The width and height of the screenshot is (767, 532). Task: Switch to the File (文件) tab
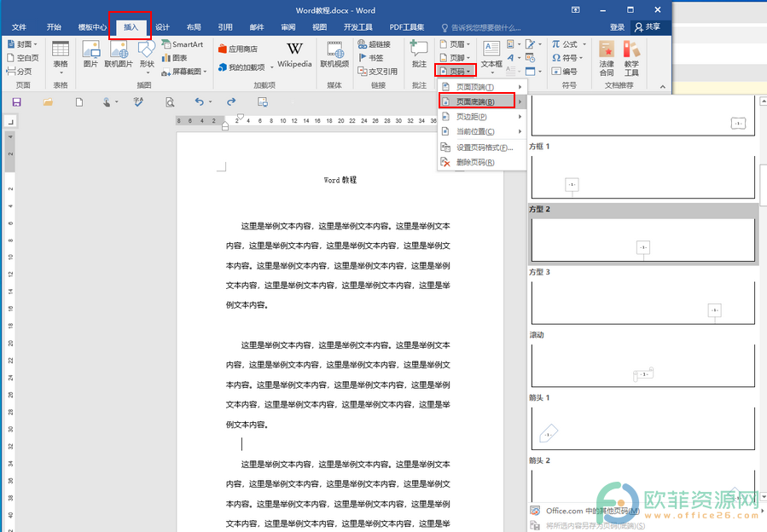(x=19, y=27)
